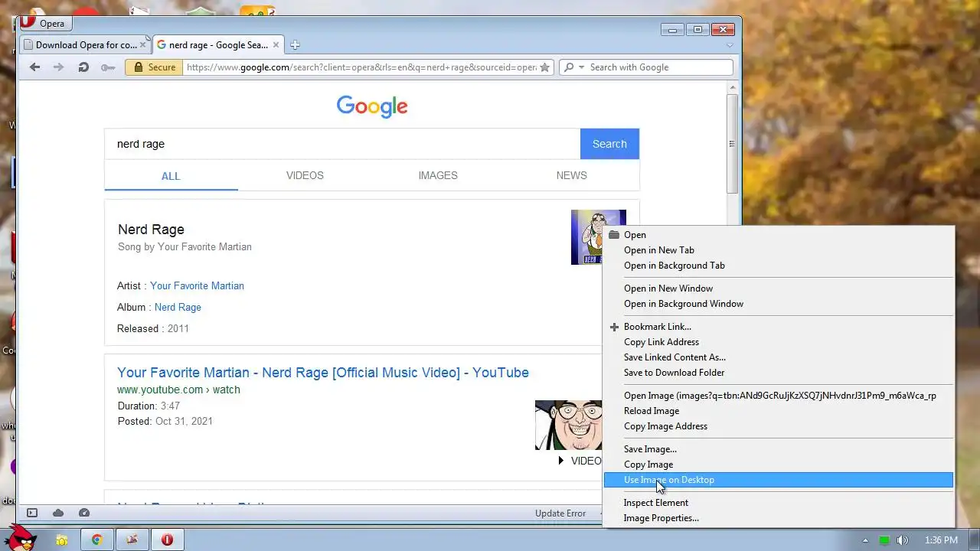Click Opera Turbo speedometer icon
The width and height of the screenshot is (980, 551).
[84, 514]
